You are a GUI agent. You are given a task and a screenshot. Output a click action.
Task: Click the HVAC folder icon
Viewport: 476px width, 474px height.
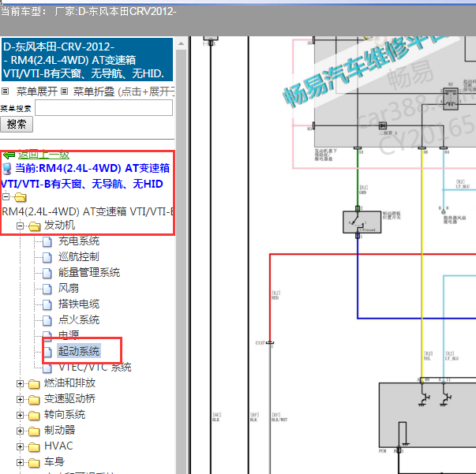point(34,447)
